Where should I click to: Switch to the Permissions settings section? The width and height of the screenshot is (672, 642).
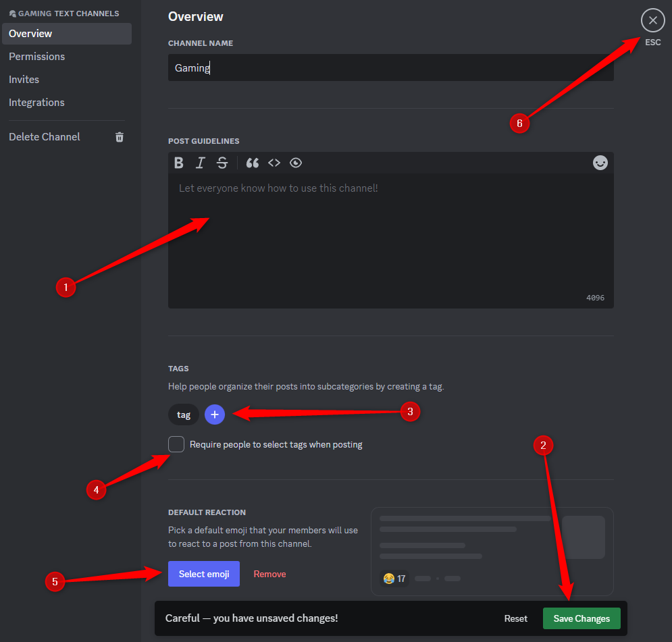pyautogui.click(x=36, y=56)
